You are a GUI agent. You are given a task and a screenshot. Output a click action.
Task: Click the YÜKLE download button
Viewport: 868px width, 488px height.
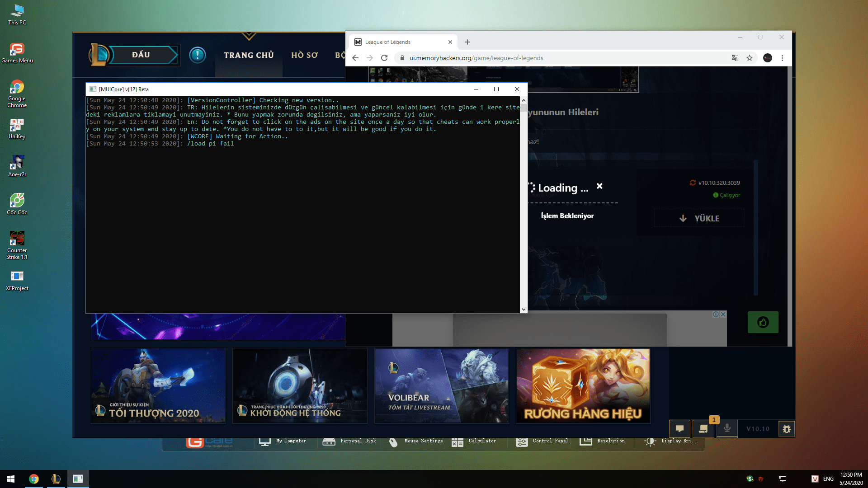point(699,218)
